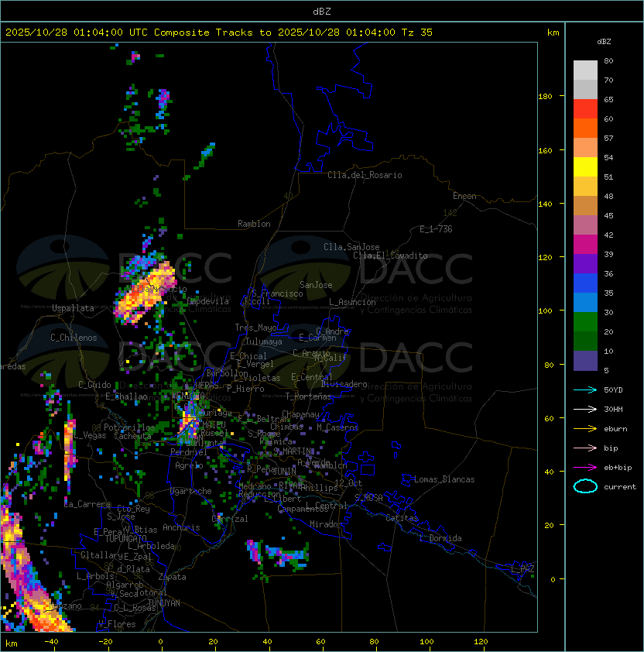Click the 'La_Carrera' place label
The image size is (644, 652).
pos(87,504)
